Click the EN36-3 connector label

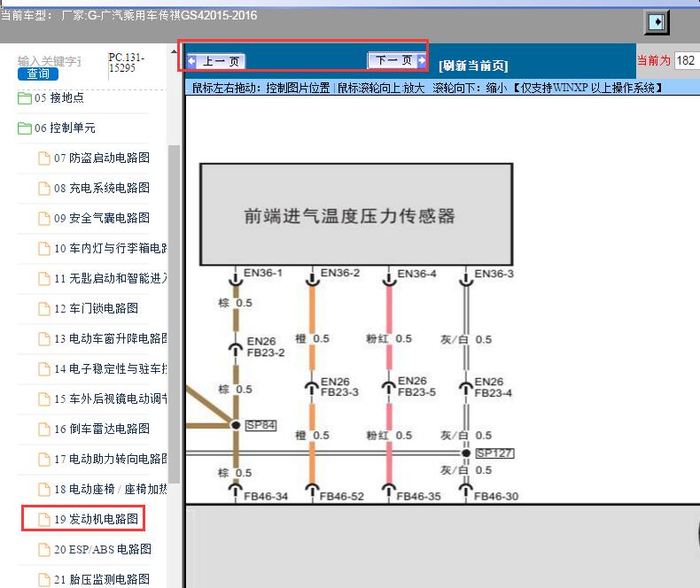coord(494,274)
